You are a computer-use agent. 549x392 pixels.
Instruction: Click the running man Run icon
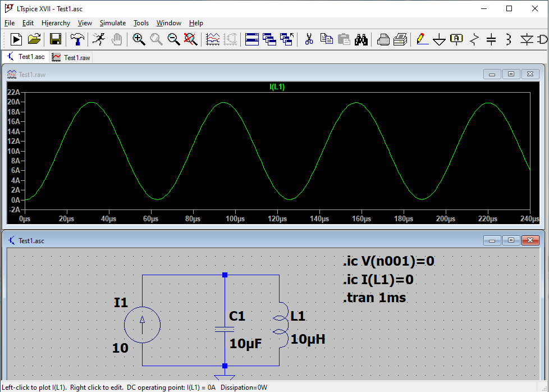99,39
